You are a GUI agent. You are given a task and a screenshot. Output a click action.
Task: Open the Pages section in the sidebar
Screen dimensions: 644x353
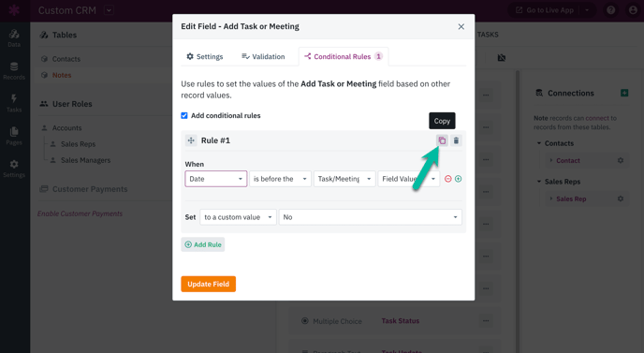pyautogui.click(x=14, y=136)
